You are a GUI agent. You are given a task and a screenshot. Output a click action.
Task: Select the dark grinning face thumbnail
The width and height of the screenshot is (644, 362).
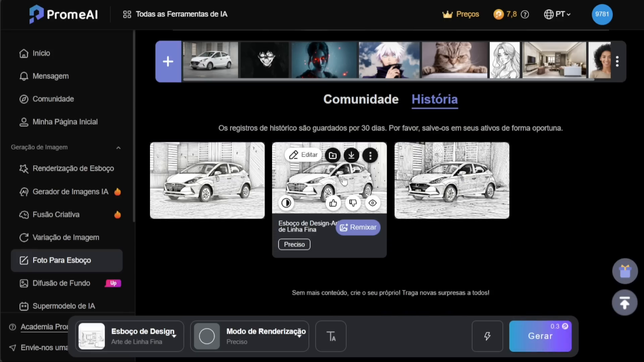click(x=265, y=60)
